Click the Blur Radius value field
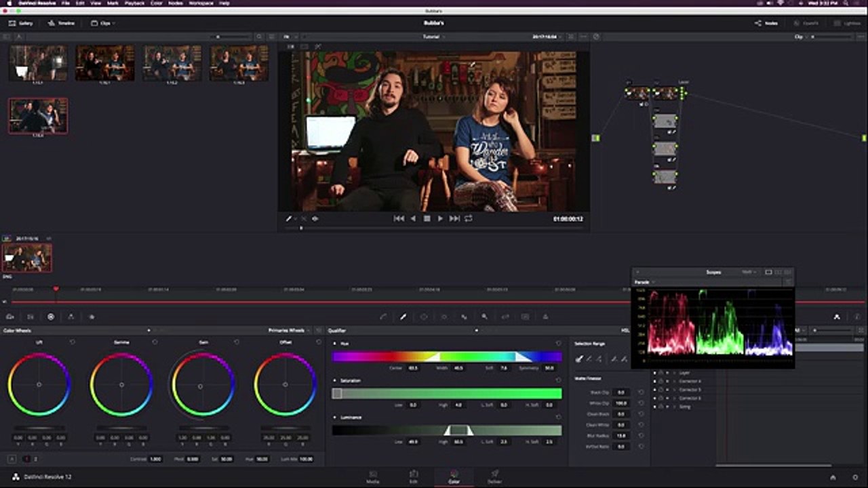Screen dimensions: 868x488 pos(620,436)
